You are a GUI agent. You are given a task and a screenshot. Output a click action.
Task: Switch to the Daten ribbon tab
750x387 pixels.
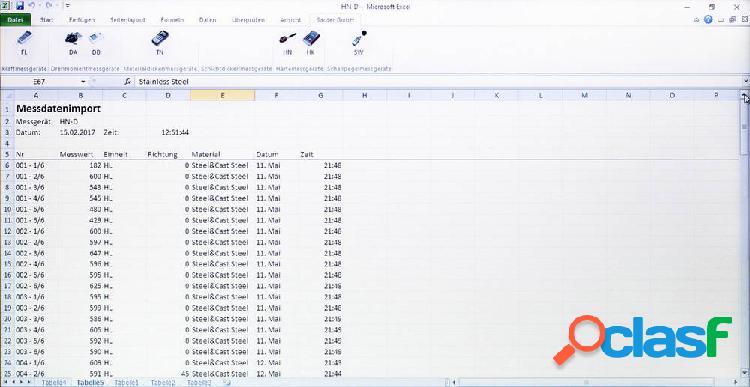coord(208,20)
